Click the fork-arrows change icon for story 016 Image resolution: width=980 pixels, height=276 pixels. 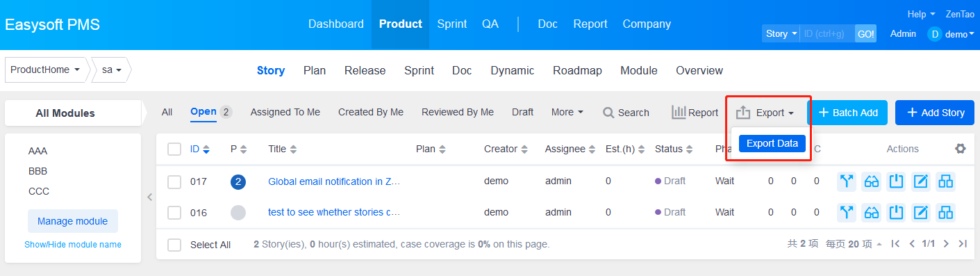(847, 212)
